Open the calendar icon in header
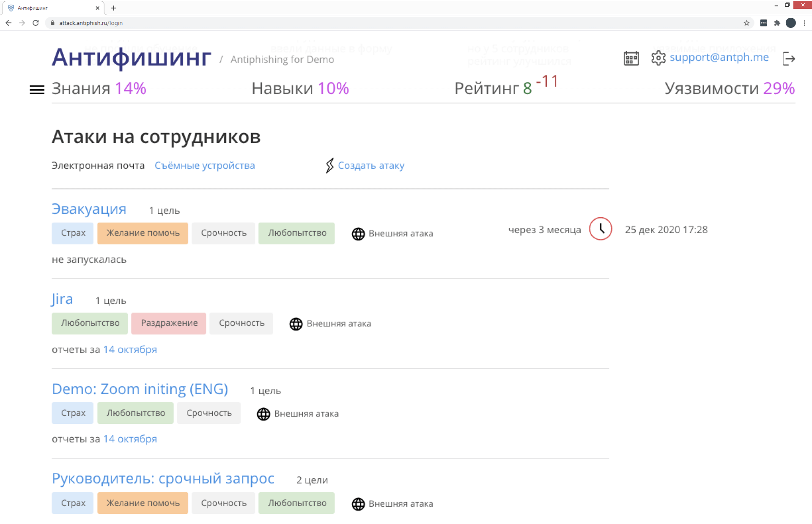The width and height of the screenshot is (812, 524). (x=631, y=58)
